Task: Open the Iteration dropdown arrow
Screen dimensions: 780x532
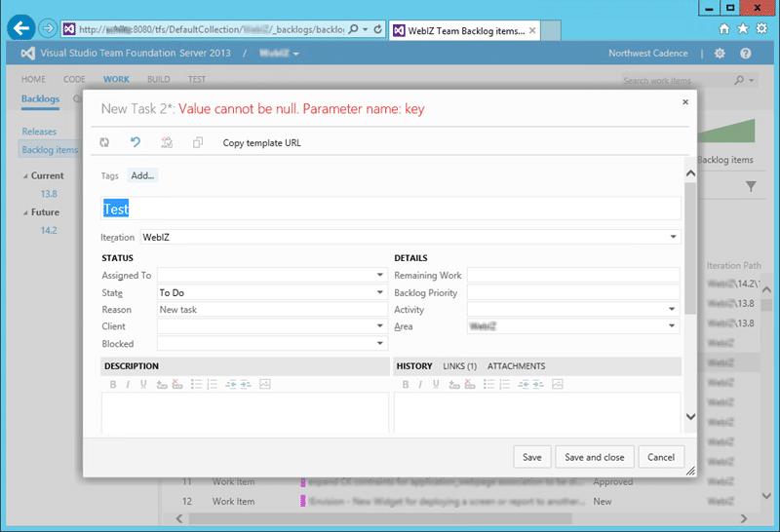Action: (673, 237)
